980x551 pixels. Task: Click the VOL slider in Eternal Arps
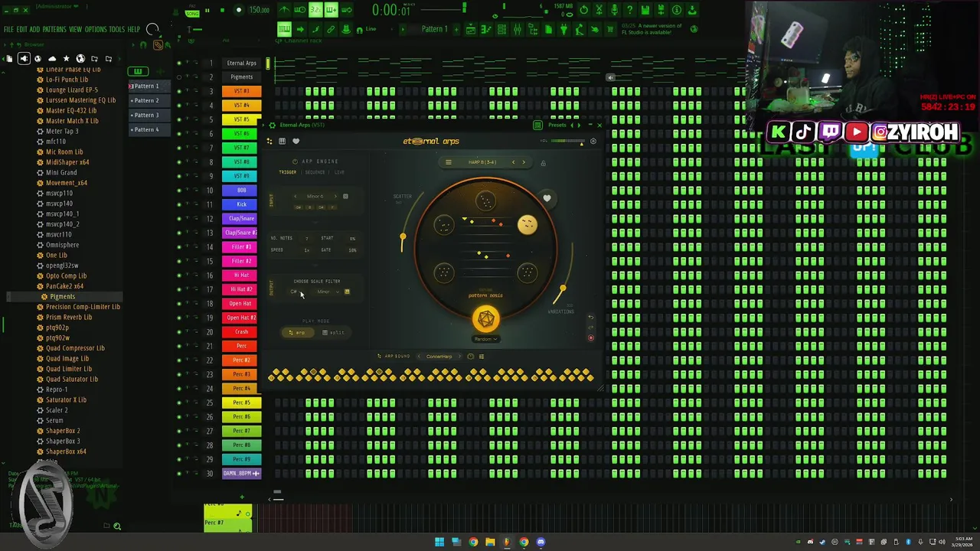pyautogui.click(x=567, y=141)
